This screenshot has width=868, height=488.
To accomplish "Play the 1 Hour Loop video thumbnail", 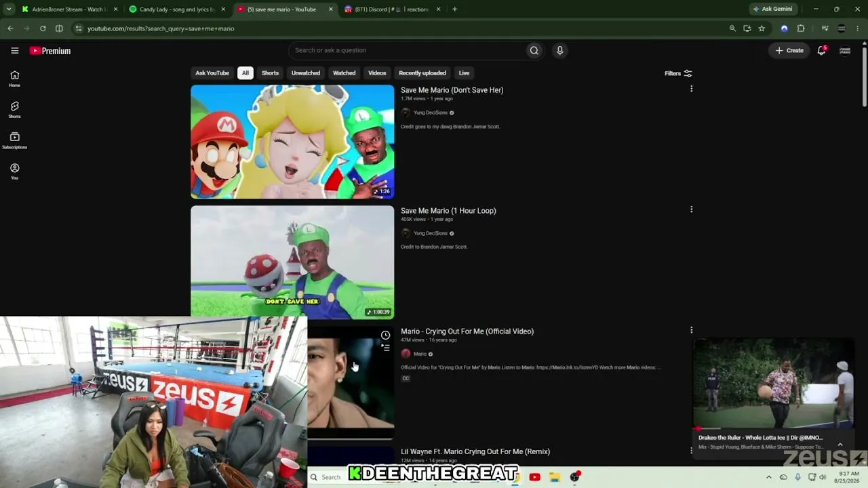I will (x=292, y=262).
